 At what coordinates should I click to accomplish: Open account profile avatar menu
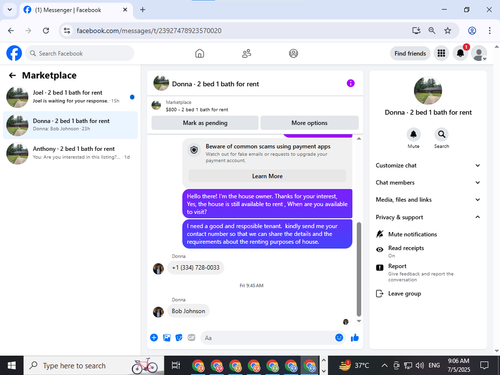[x=479, y=53]
